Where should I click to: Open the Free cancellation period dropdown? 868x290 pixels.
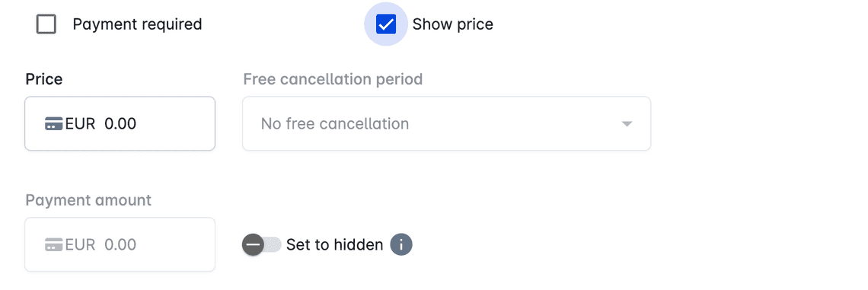tap(447, 123)
